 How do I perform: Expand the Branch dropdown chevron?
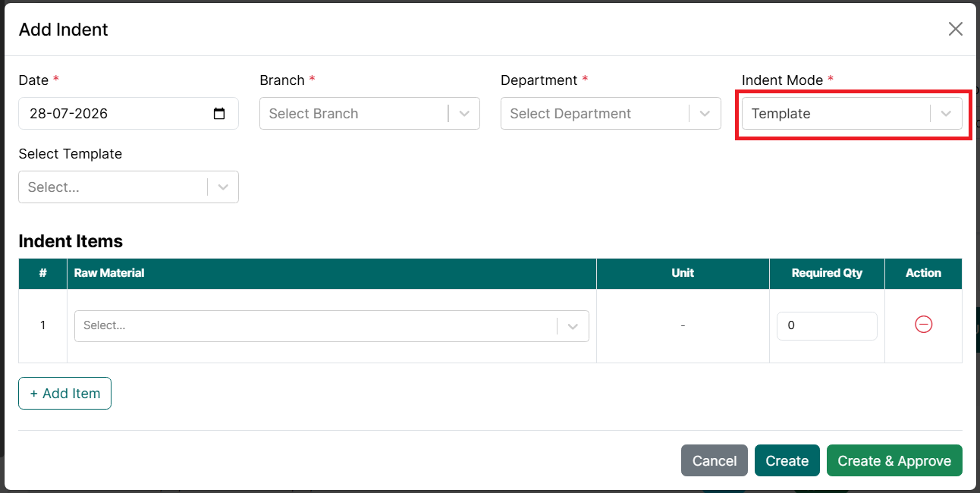tap(464, 114)
